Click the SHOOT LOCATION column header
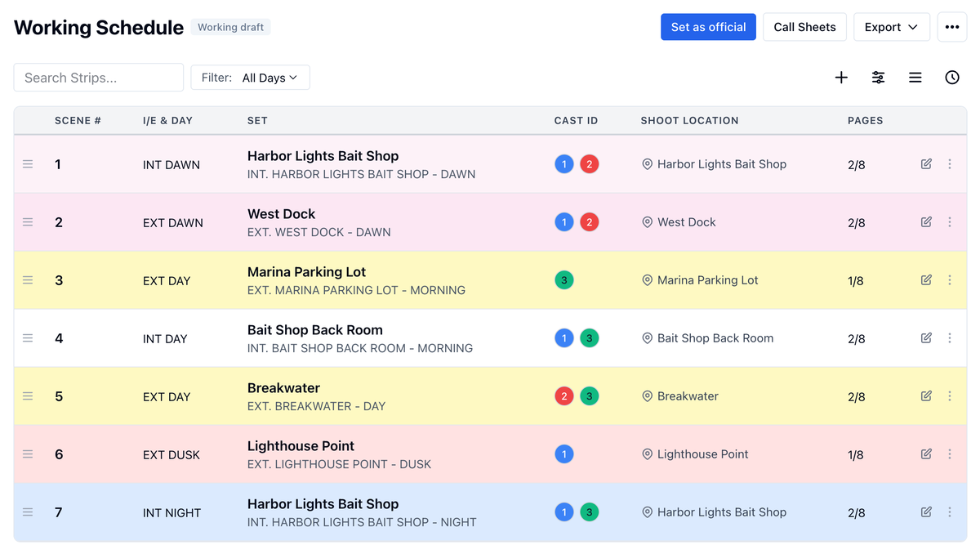Screen dimensions: 980x554 [689, 120]
